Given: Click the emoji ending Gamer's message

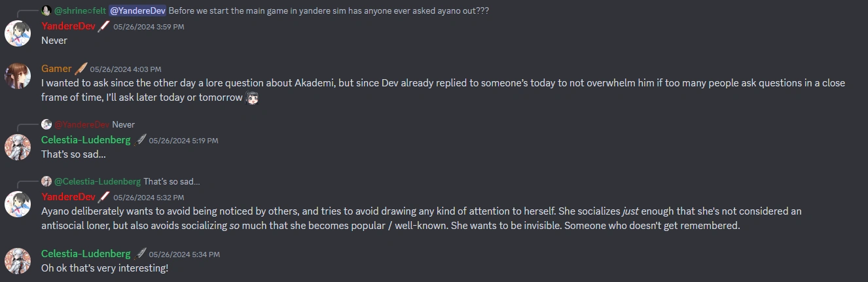Looking at the screenshot, I should [253, 98].
